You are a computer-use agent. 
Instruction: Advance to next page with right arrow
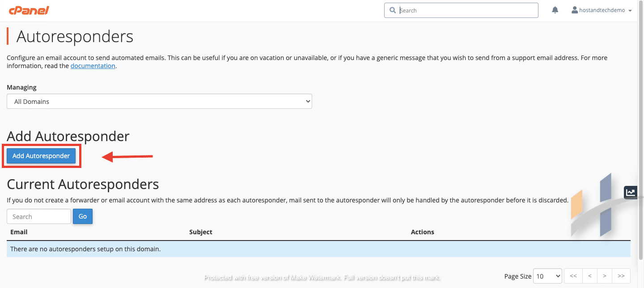(x=605, y=276)
